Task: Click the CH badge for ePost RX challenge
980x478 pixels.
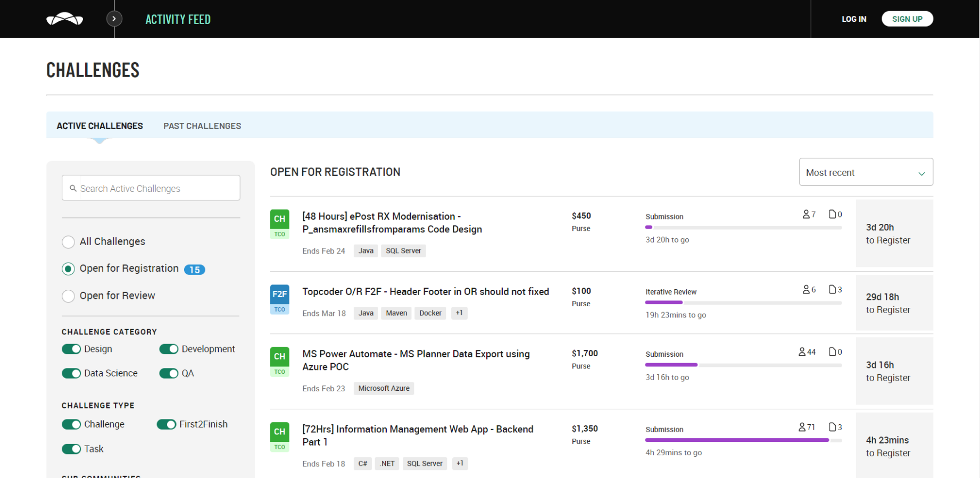Action: click(279, 219)
